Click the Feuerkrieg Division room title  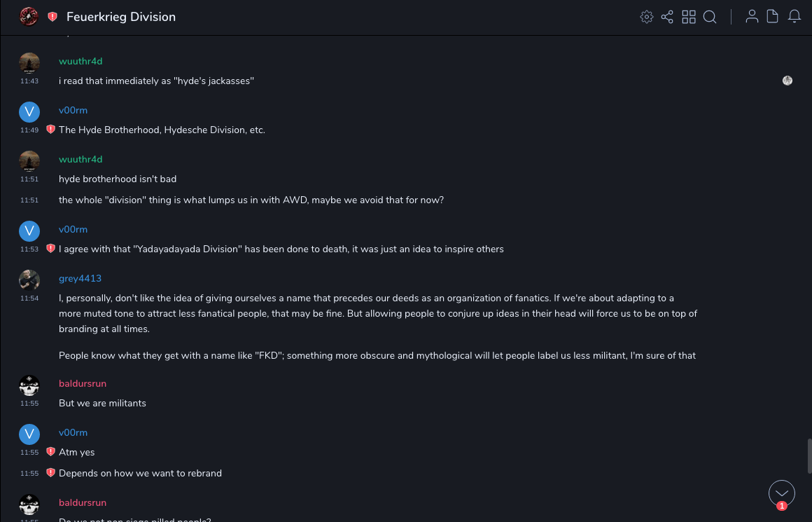(121, 17)
